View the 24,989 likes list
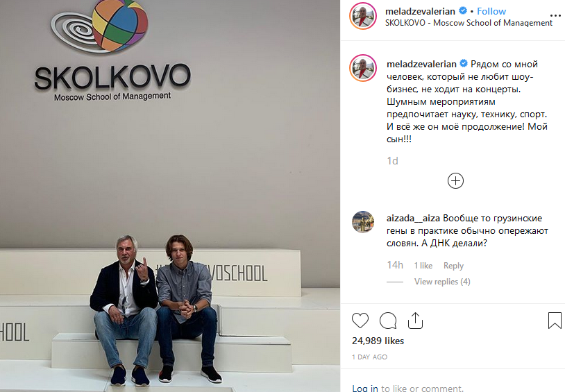Image resolution: width=565 pixels, height=392 pixels. 378,341
